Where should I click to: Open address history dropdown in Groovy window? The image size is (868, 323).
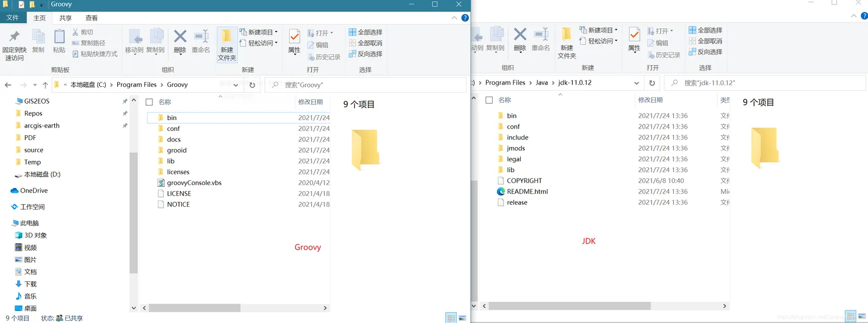click(235, 85)
